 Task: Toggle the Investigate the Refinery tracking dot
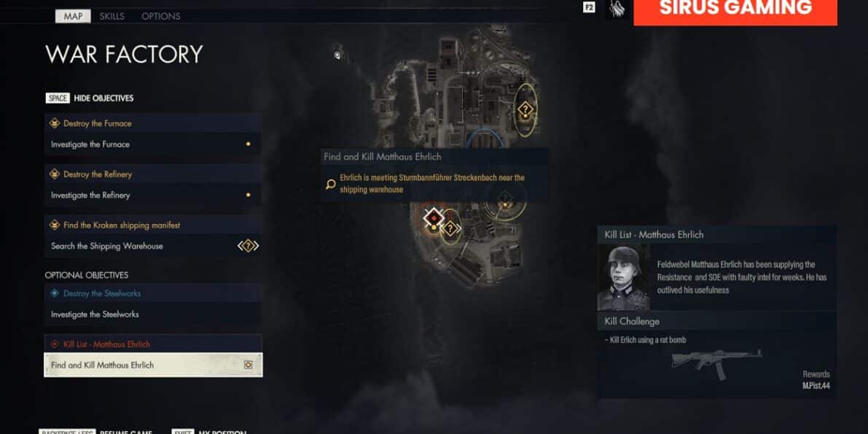pyautogui.click(x=248, y=195)
